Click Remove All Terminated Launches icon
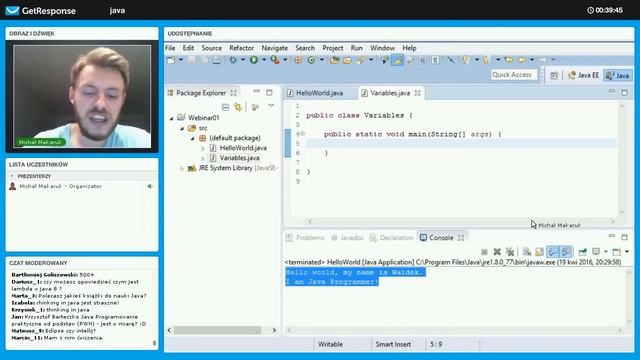Image resolution: width=640 pixels, height=360 pixels. [509, 252]
